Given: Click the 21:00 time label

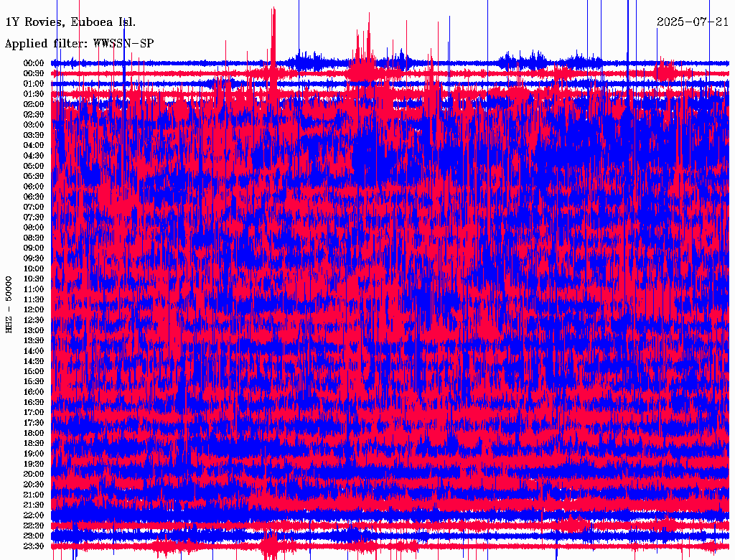Looking at the screenshot, I should pos(34,495).
